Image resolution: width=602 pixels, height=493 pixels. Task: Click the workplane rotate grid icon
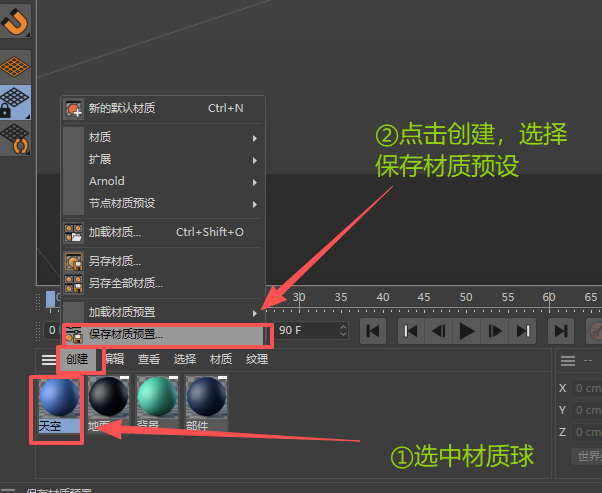[x=15, y=139]
